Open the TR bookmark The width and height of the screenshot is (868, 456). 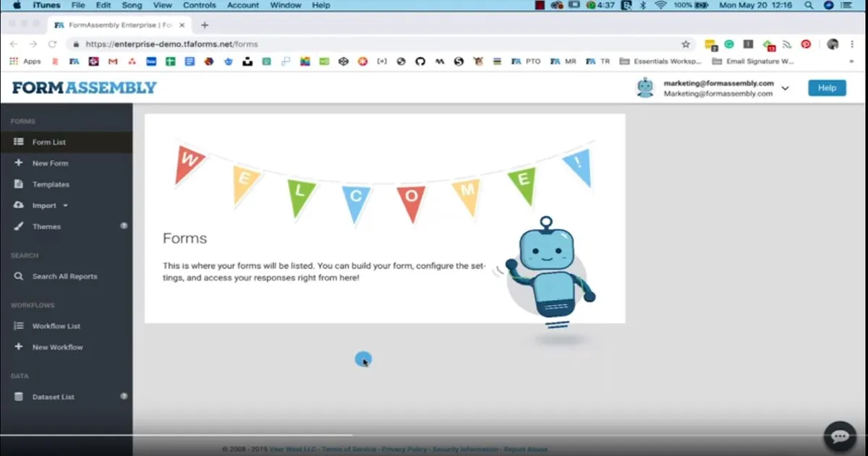(598, 61)
